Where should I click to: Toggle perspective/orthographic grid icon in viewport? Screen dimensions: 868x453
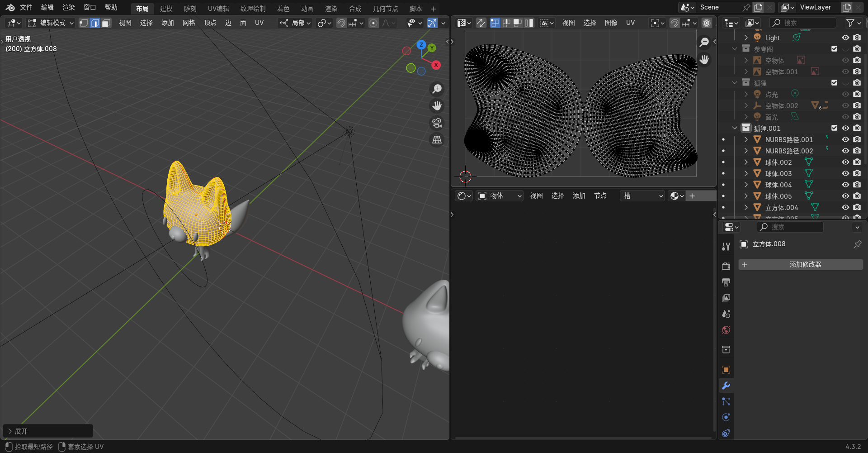point(437,140)
